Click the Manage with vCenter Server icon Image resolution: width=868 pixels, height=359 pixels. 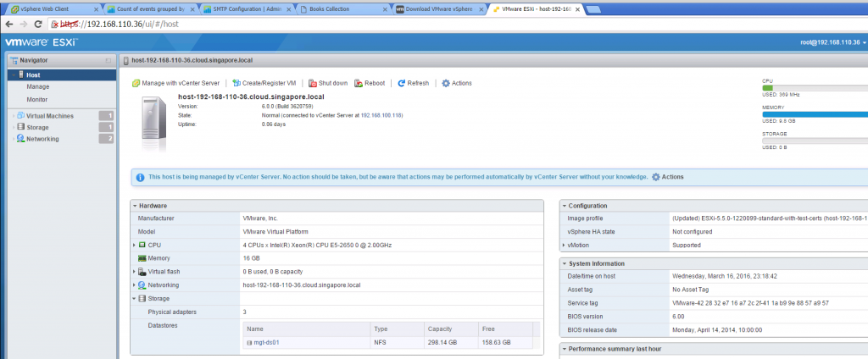coord(136,84)
